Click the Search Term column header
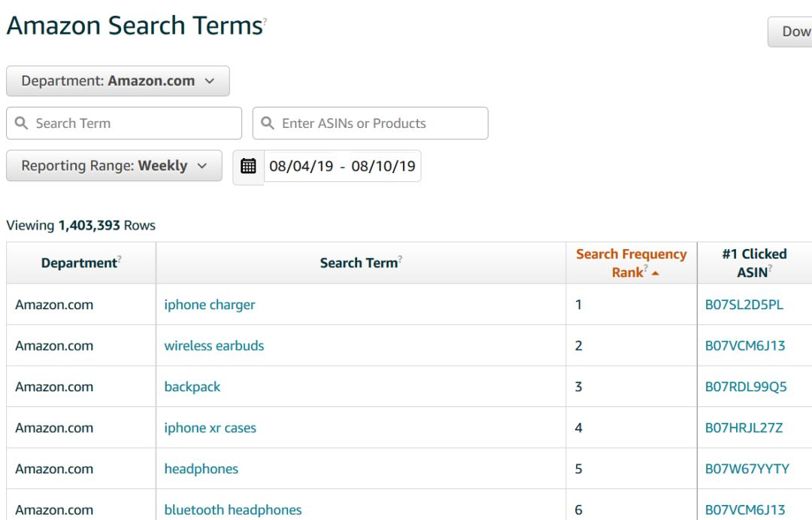Viewport: 812px width, 520px height. pos(360,263)
